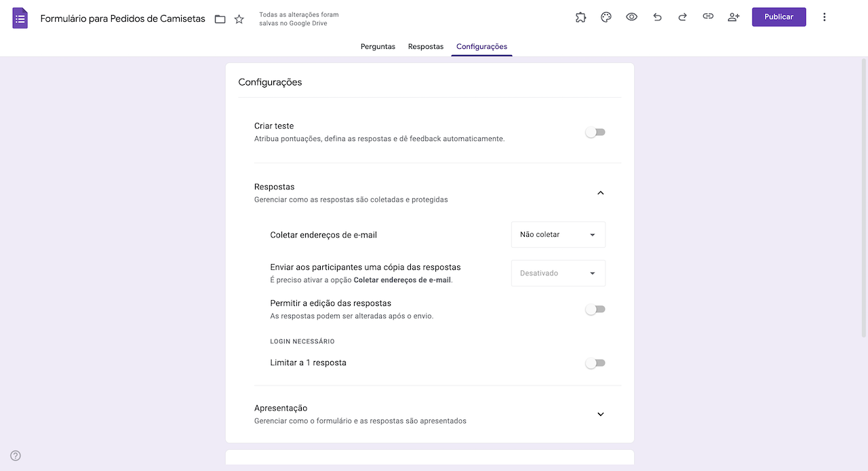The width and height of the screenshot is (868, 471).
Task: Enable Limitar a 1 resposta
Action: (595, 362)
